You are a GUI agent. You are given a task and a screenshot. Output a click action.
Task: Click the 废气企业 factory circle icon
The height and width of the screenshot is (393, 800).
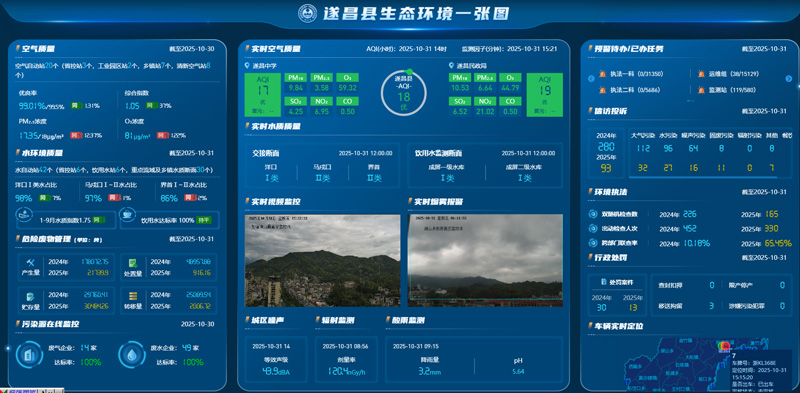30,354
